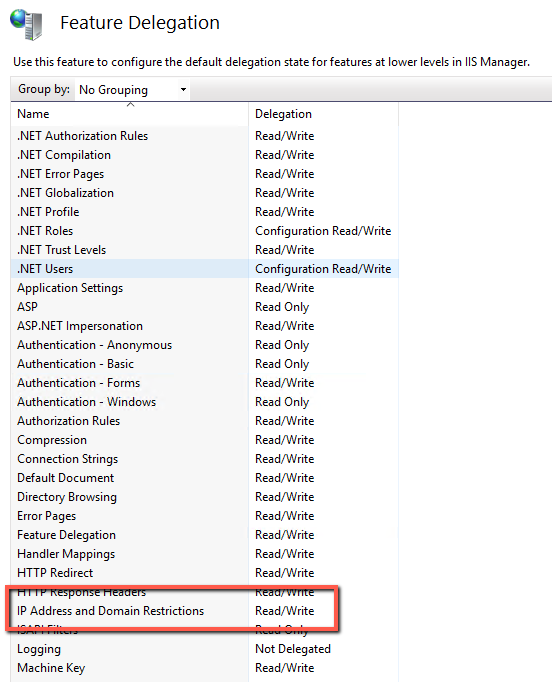Sort list by the Delegation column header
552x682 pixels.
tap(324, 114)
